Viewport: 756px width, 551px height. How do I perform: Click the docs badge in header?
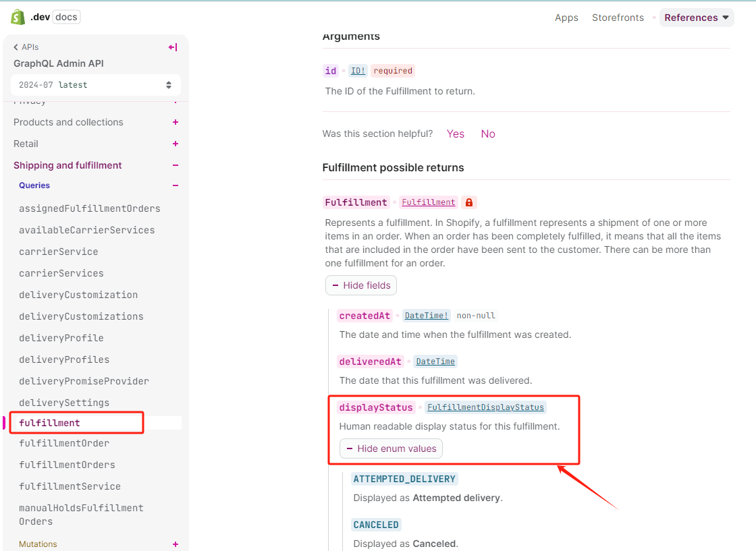(x=66, y=17)
